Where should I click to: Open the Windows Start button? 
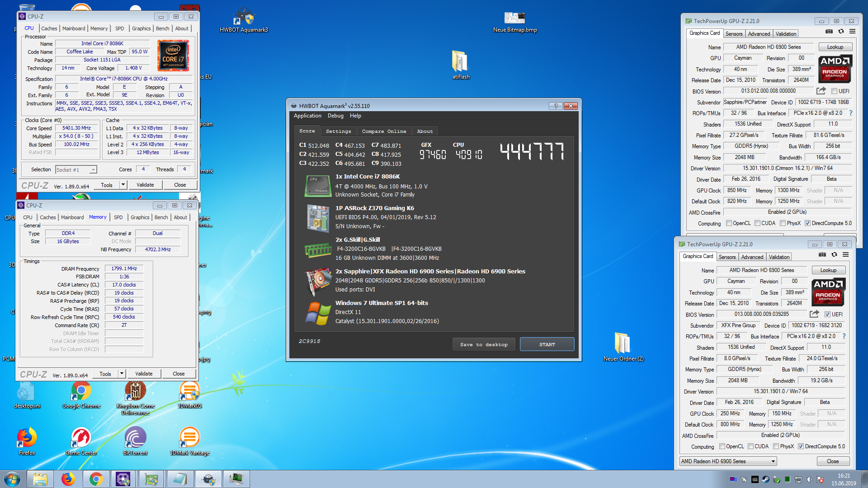click(12, 479)
